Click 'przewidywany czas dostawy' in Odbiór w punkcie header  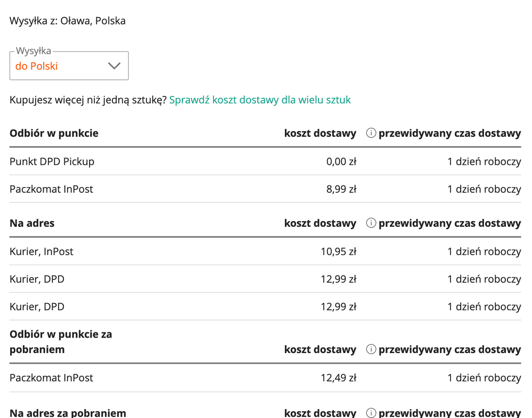click(449, 133)
